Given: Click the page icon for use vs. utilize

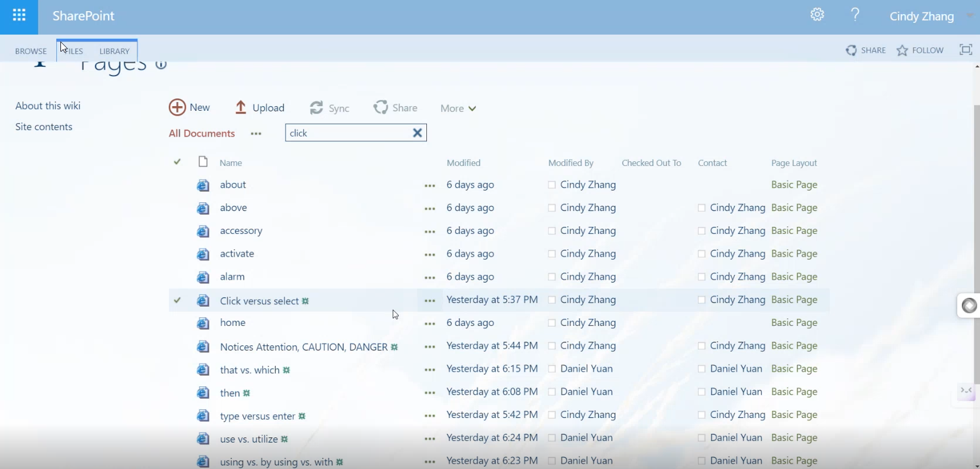Looking at the screenshot, I should 203,439.
